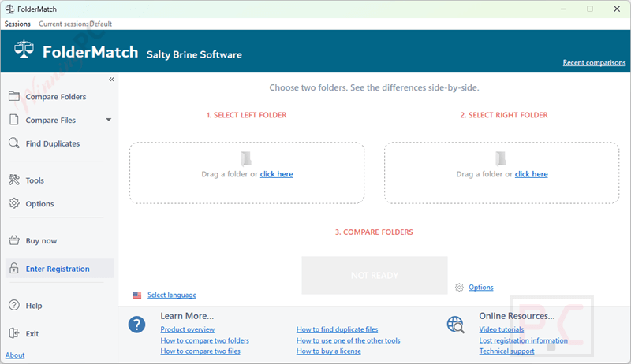Expand the Compare Files dropdown arrow

click(109, 120)
